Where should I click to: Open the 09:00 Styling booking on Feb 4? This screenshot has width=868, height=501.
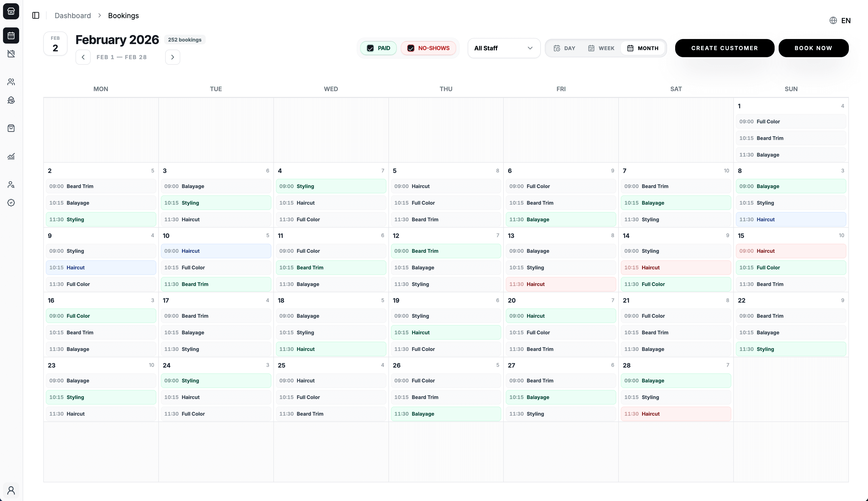point(331,186)
